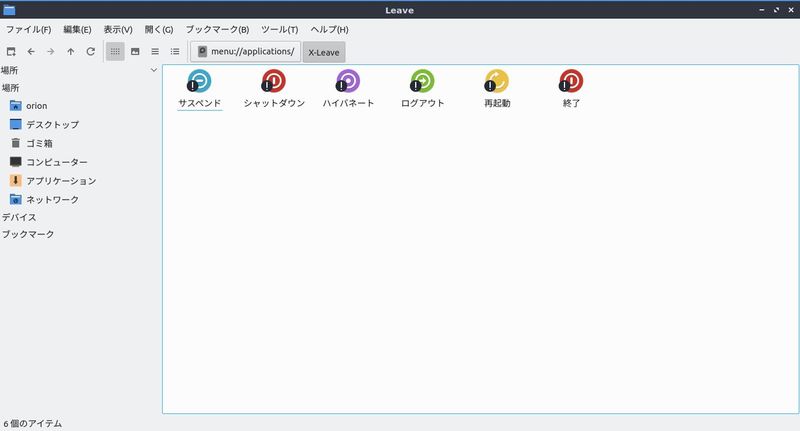Switch to icon view mode
This screenshot has height=431, width=800.
115,51
